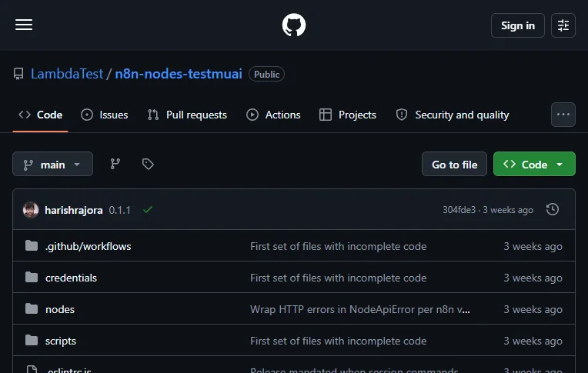The width and height of the screenshot is (588, 373).
Task: Open 'Wrap HTTP errors in NodeApiError' commit
Action: pyautogui.click(x=360, y=309)
